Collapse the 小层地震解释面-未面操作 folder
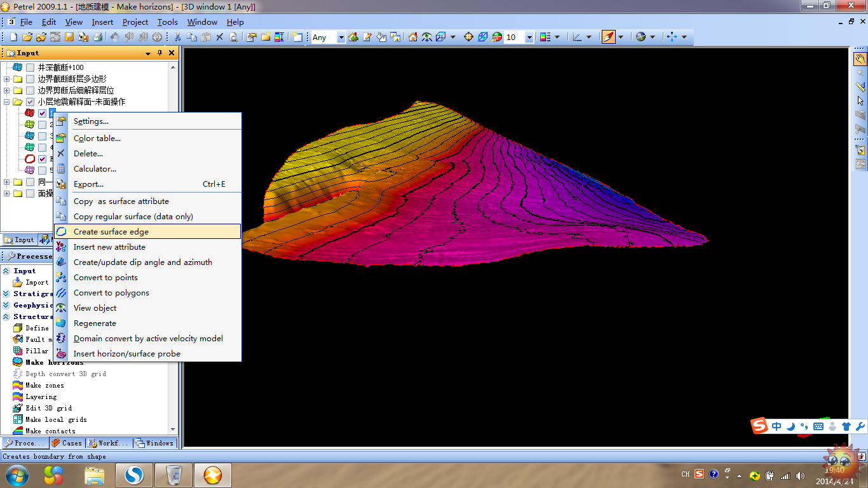Screen dimensions: 868x488 (6, 102)
